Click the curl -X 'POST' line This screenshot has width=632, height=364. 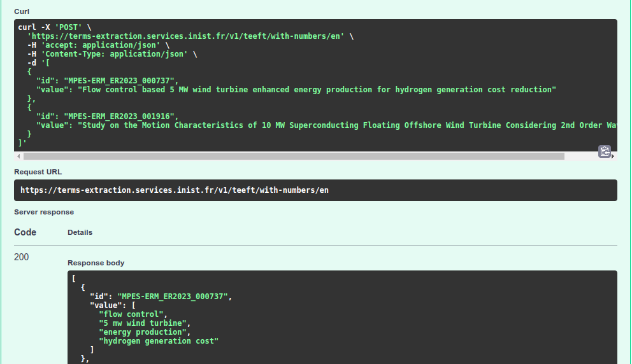tap(55, 27)
